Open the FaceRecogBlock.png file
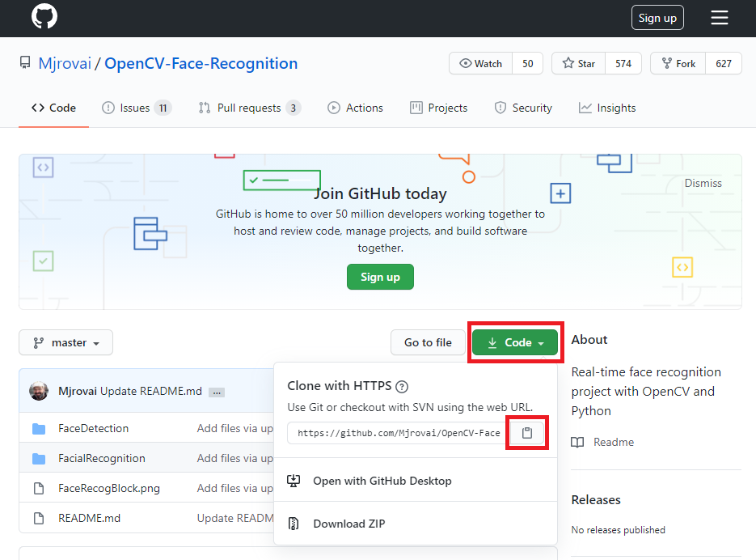The height and width of the screenshot is (560, 756). tap(109, 489)
